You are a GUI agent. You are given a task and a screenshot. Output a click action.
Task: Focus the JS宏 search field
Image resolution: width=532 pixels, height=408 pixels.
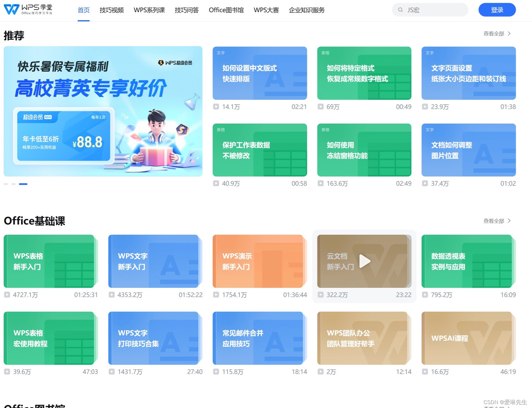click(430, 10)
